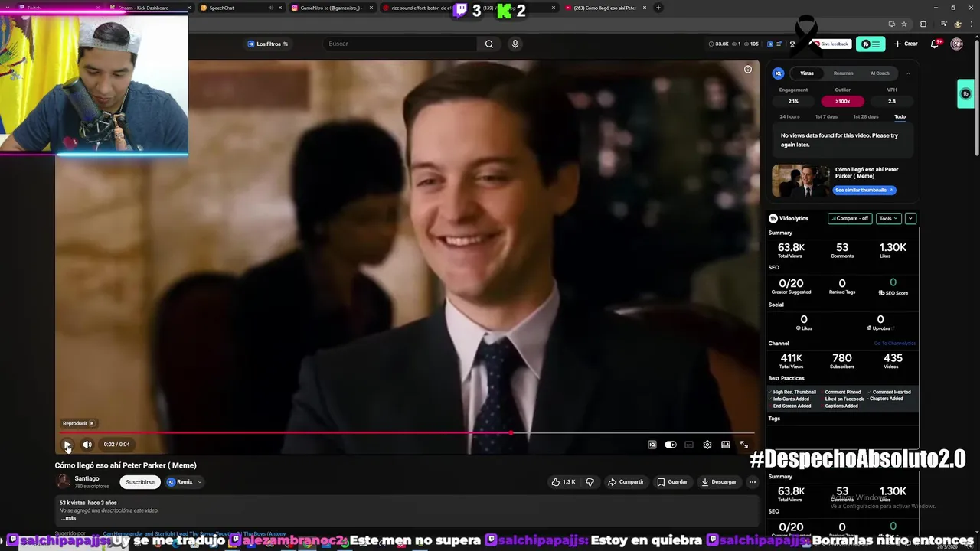Click the Remix button
Screen dimensions: 980x551
click(181, 482)
